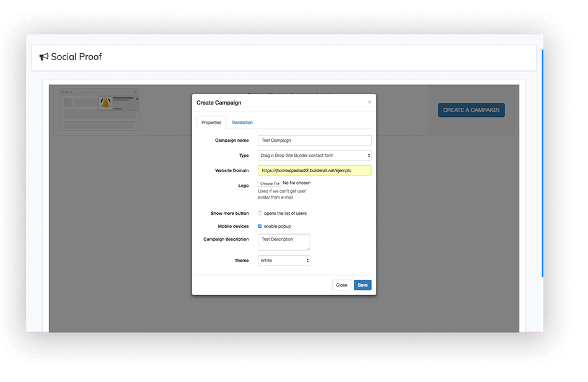The image size is (588, 382).
Task: Click the Choose File logo button
Action: (270, 184)
